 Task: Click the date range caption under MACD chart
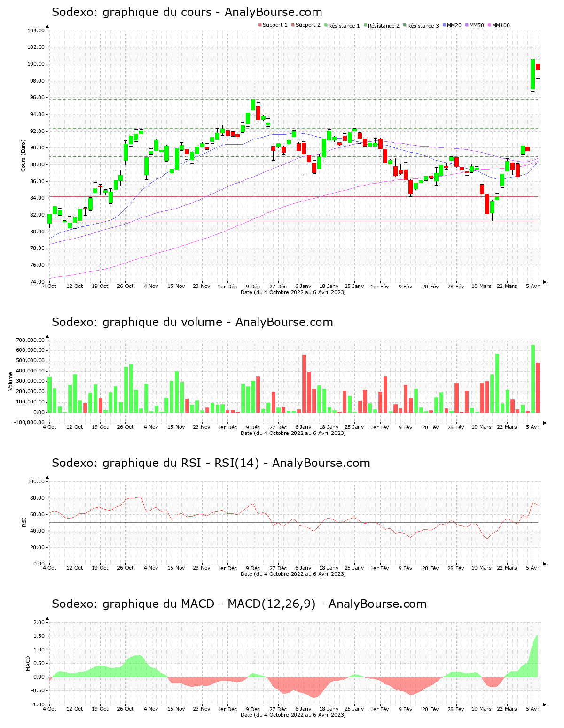tap(293, 715)
